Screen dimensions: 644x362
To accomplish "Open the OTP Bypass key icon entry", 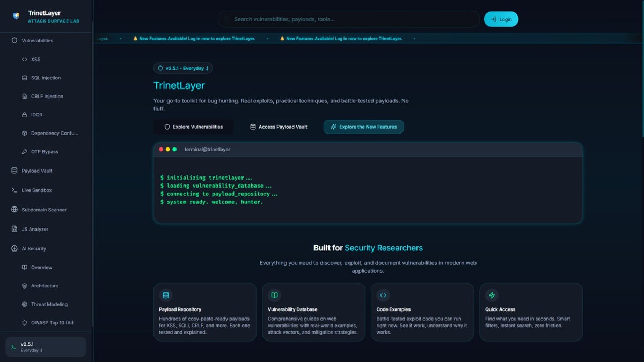I will [x=24, y=152].
